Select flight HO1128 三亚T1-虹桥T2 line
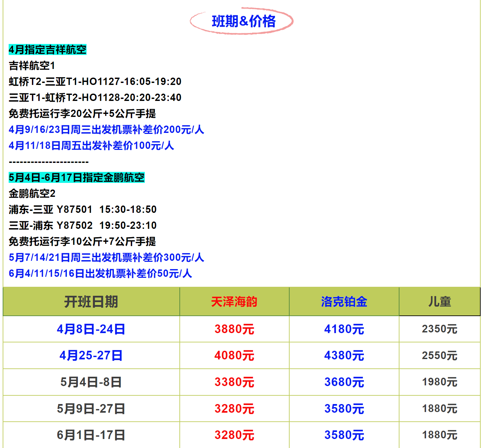Viewport: 483px width, 448px height. [x=95, y=98]
